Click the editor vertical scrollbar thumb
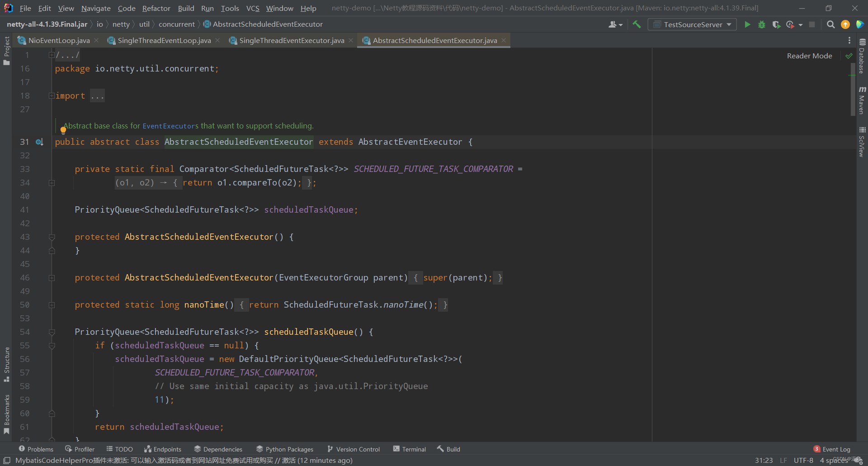868x466 pixels. point(853,89)
